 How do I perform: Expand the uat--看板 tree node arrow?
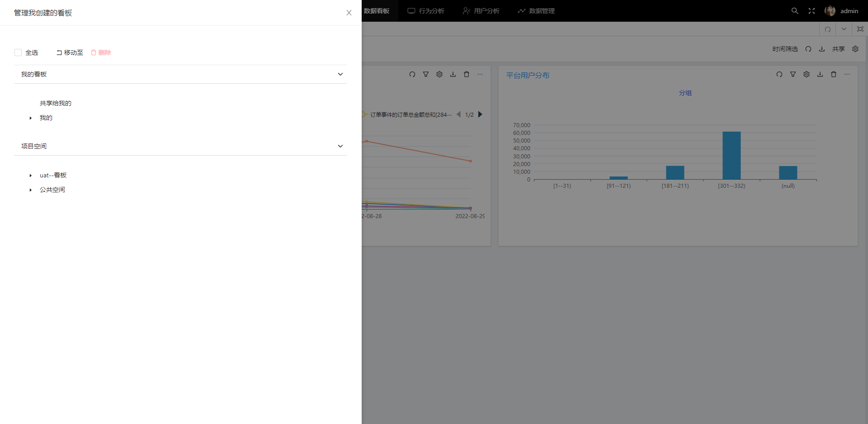click(x=31, y=176)
